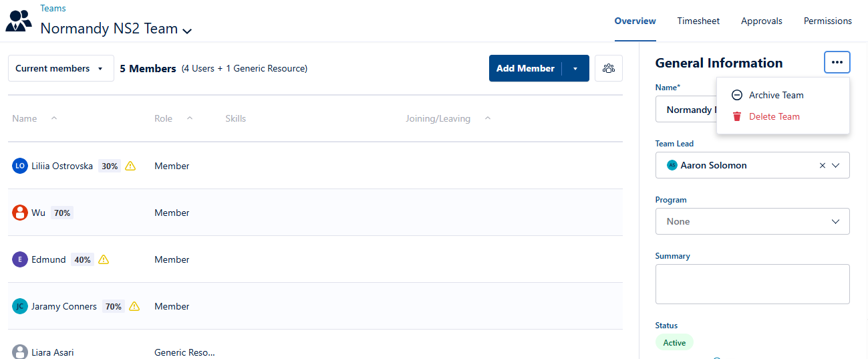Click the Archive Team circle-minus icon

pos(737,95)
